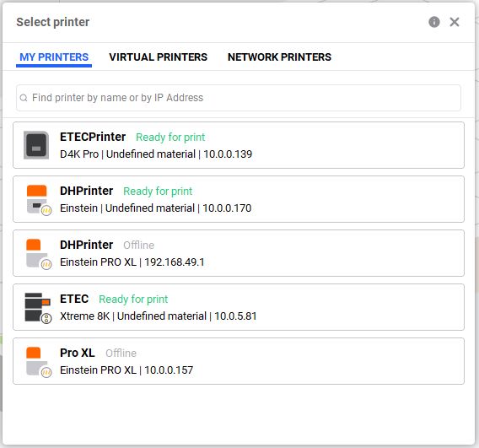Viewport: 479px width, 448px height.
Task: Click the D4K Pro printer icon
Action: (36, 145)
